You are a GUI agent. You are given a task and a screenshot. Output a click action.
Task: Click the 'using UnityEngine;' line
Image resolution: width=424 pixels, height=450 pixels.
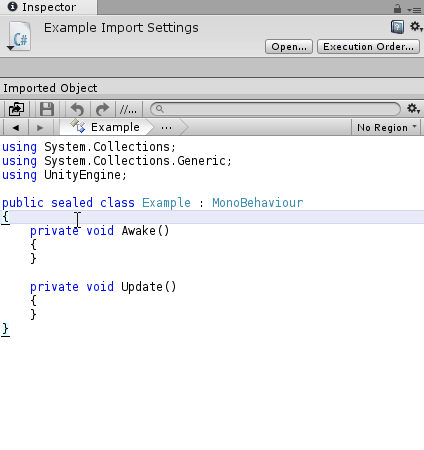[x=65, y=175]
